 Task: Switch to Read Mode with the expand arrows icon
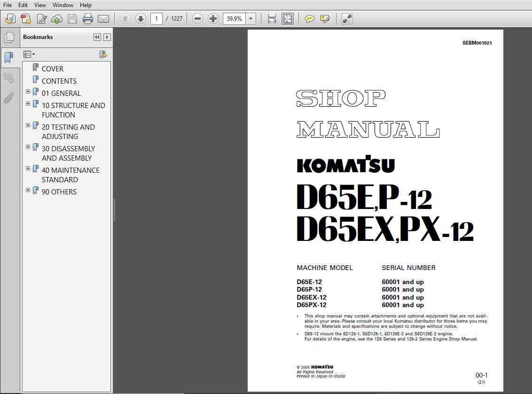[x=347, y=19]
